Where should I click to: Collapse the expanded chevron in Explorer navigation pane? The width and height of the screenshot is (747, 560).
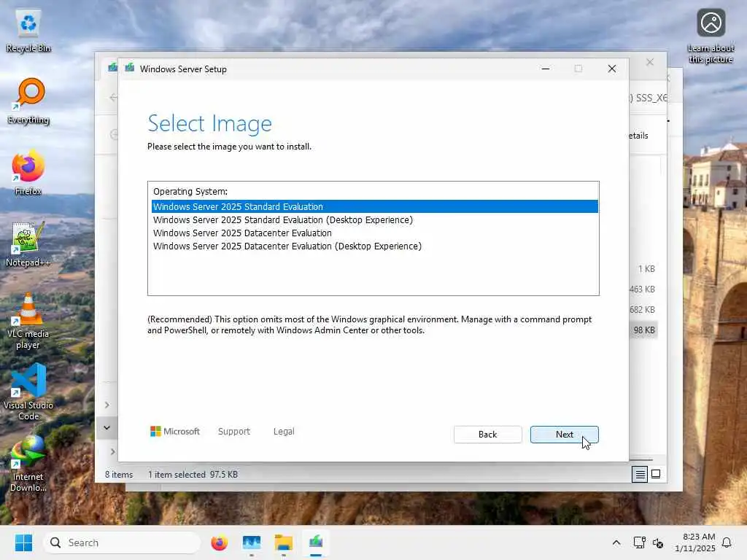click(107, 427)
